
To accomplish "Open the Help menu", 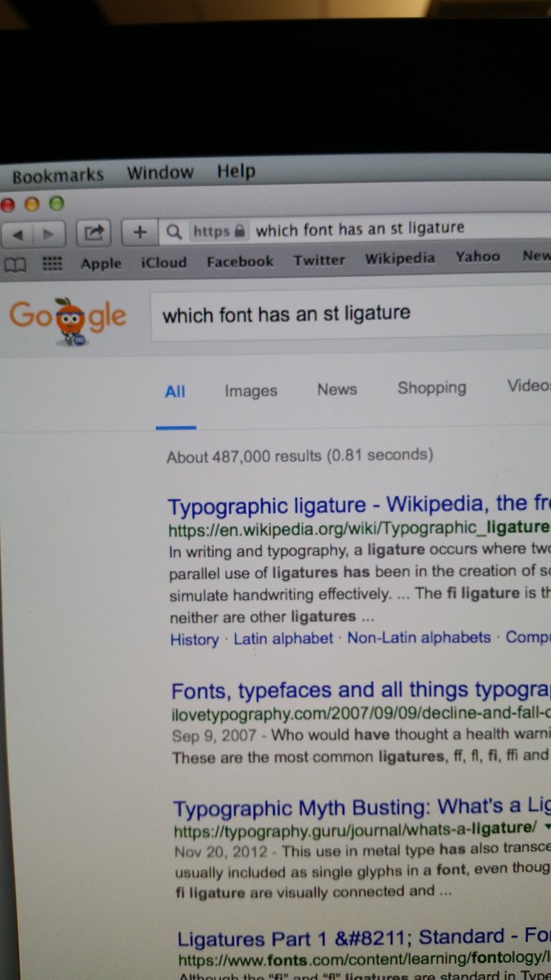I will pos(236,171).
